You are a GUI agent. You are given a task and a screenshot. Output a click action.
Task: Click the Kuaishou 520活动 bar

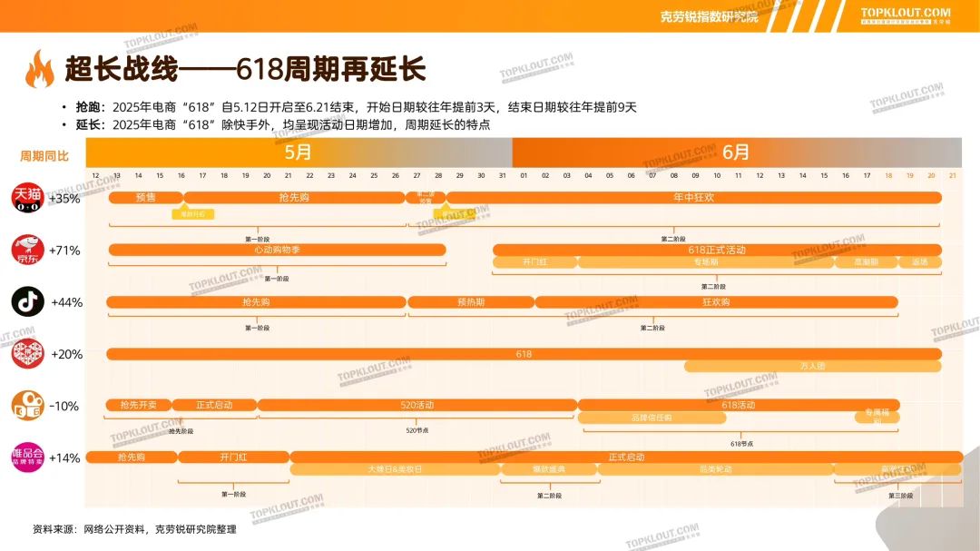tap(416, 405)
